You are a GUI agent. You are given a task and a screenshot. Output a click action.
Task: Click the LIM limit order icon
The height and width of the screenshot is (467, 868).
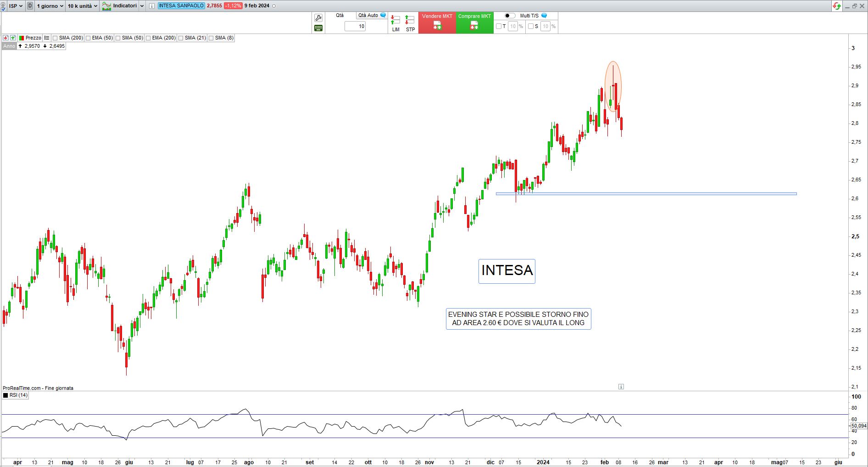click(x=395, y=23)
